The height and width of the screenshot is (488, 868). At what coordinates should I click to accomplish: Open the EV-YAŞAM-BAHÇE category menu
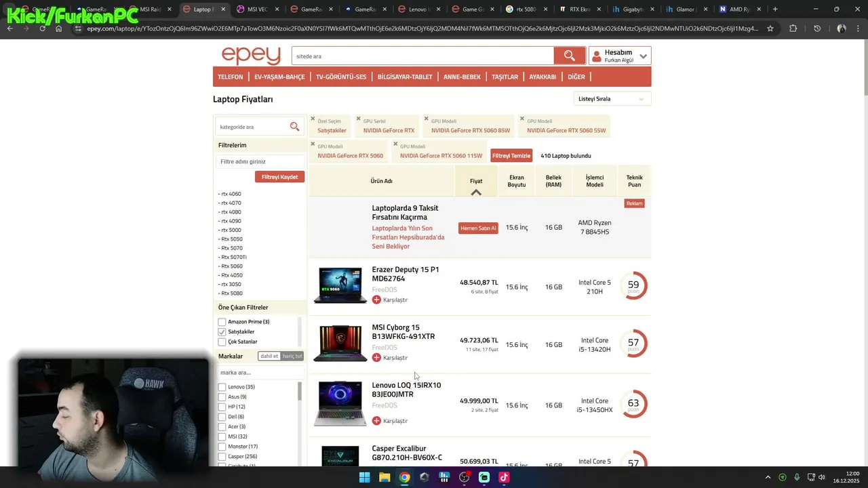coord(279,77)
